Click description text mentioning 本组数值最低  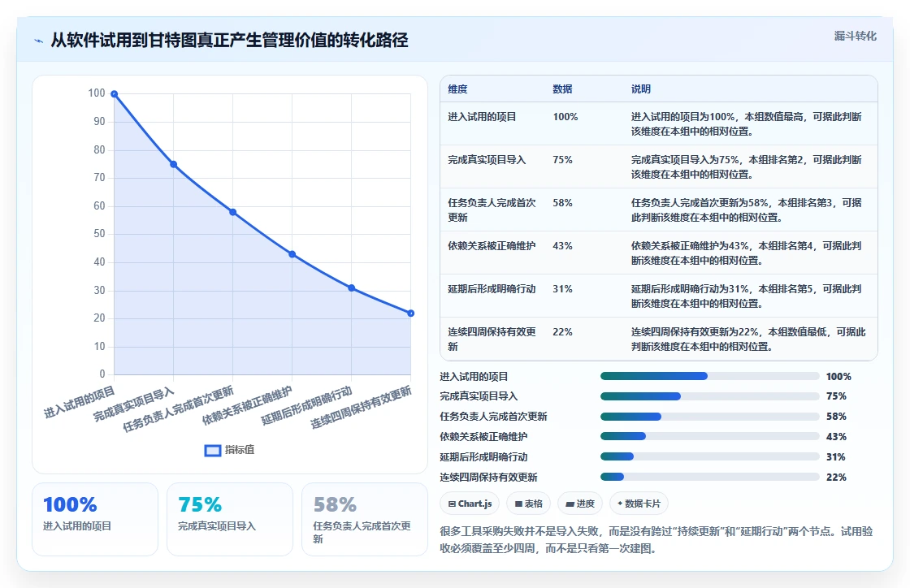pos(748,339)
